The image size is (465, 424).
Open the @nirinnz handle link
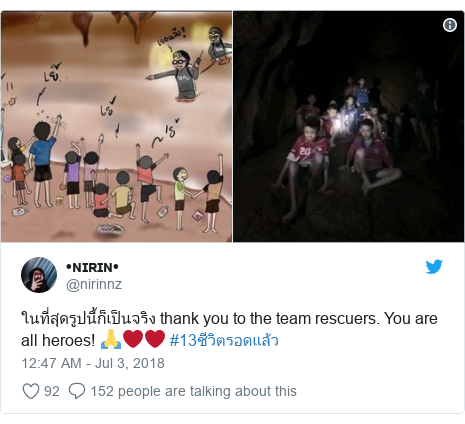coord(94,284)
